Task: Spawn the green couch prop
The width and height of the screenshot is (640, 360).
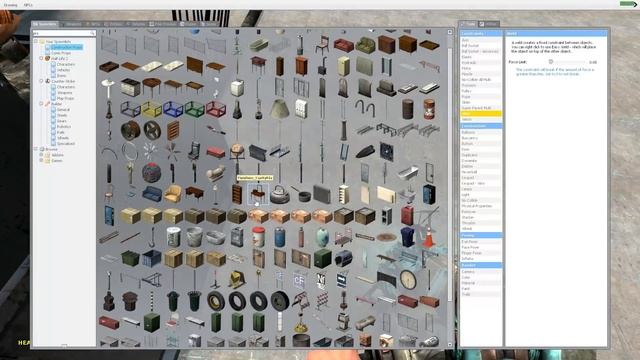Action: pos(364,45)
